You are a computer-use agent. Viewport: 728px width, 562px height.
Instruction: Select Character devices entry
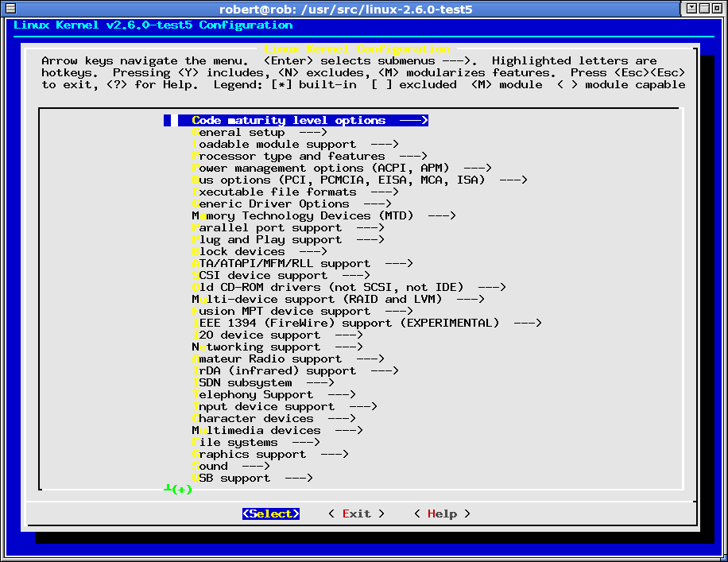click(x=274, y=419)
